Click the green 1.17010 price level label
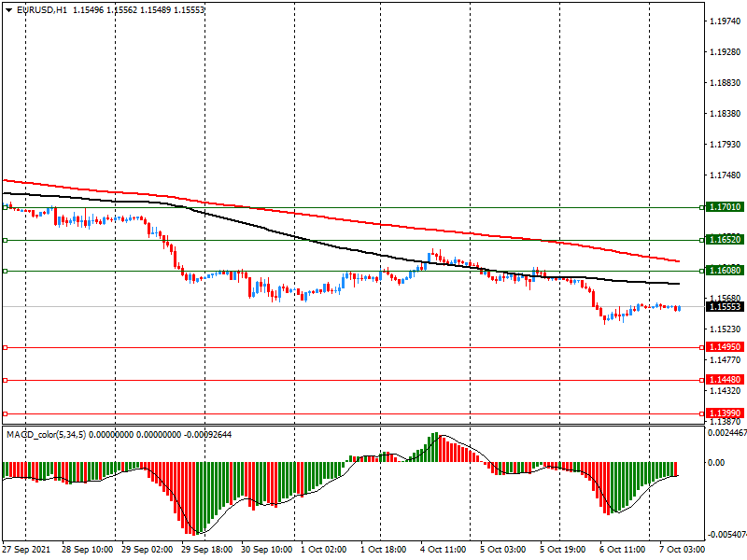The width and height of the screenshot is (747, 560). 726,207
